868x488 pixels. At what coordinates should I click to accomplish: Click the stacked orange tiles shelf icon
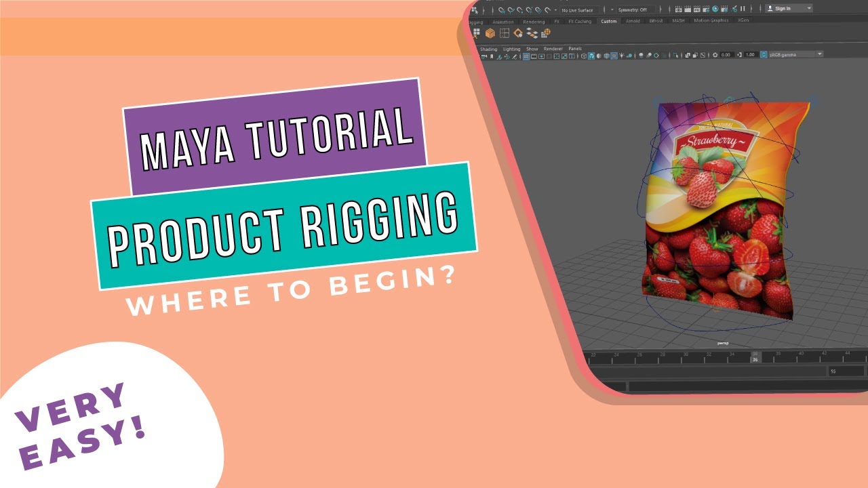pos(532,33)
